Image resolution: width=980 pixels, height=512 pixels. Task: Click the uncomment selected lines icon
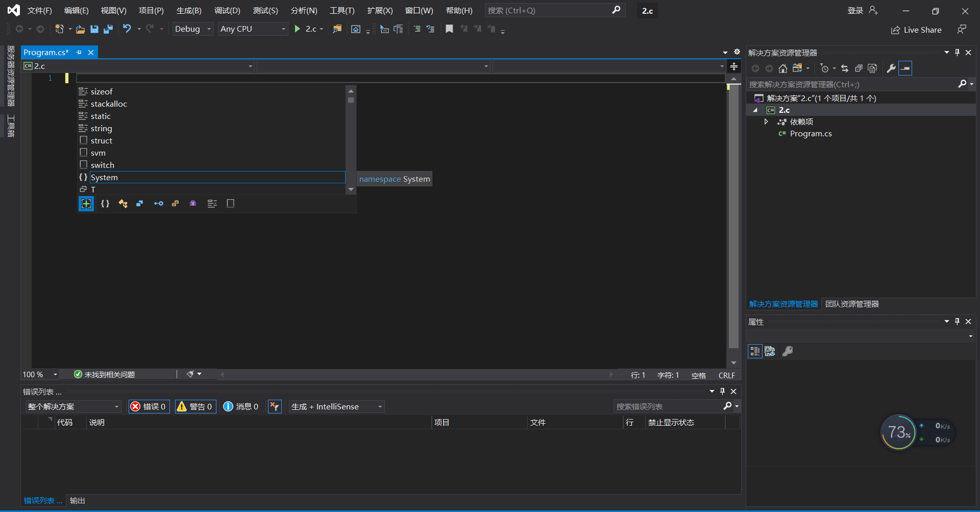click(x=431, y=29)
